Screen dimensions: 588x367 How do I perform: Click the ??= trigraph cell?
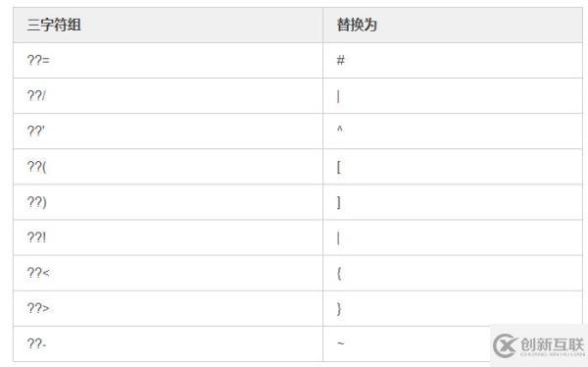coord(168,60)
